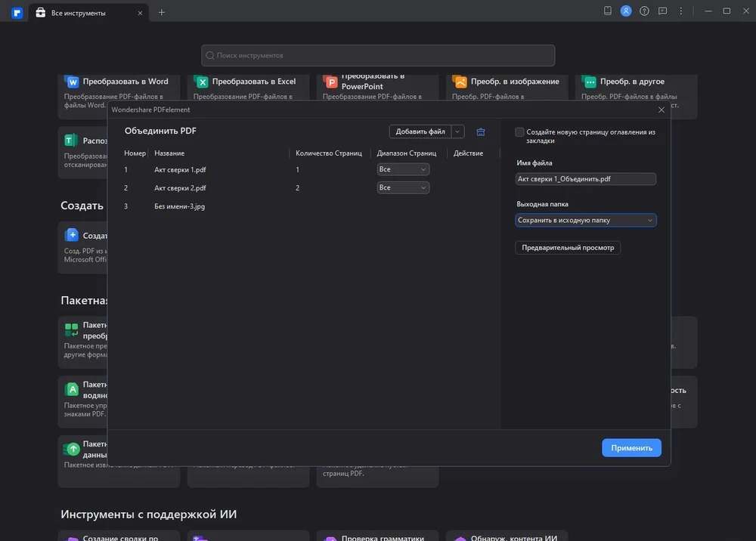This screenshot has height=541, width=756.
Task: Expand page range dropdown for Акт сверки 2.pdf
Action: click(x=403, y=187)
